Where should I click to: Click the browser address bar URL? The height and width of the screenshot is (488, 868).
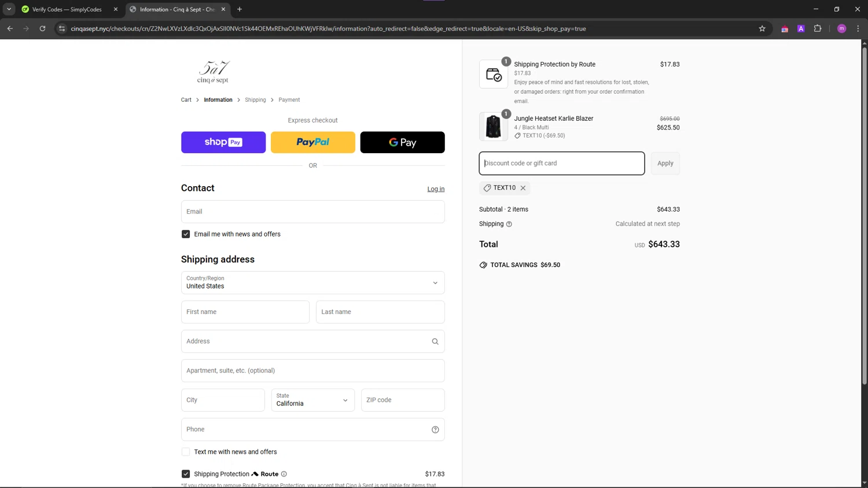point(328,28)
